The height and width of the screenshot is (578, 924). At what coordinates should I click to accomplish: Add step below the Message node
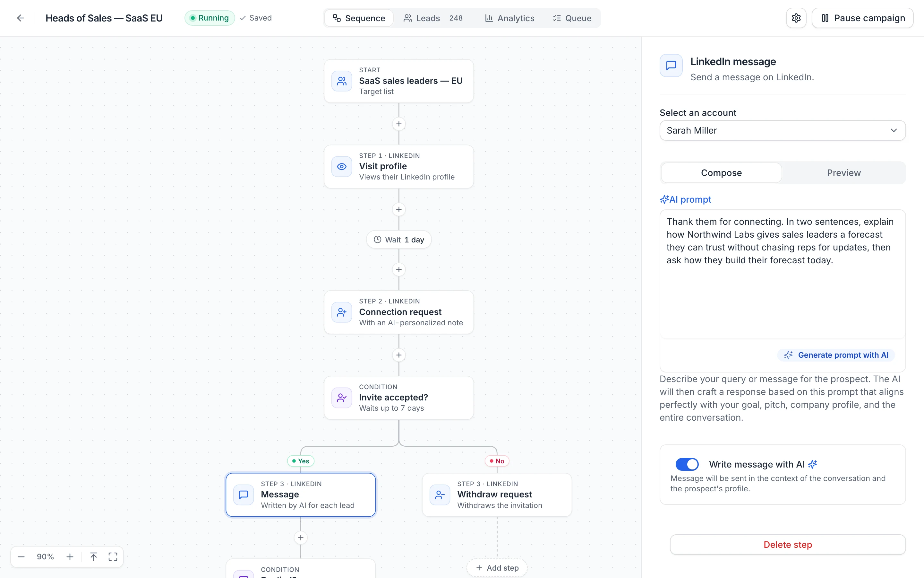pyautogui.click(x=301, y=538)
